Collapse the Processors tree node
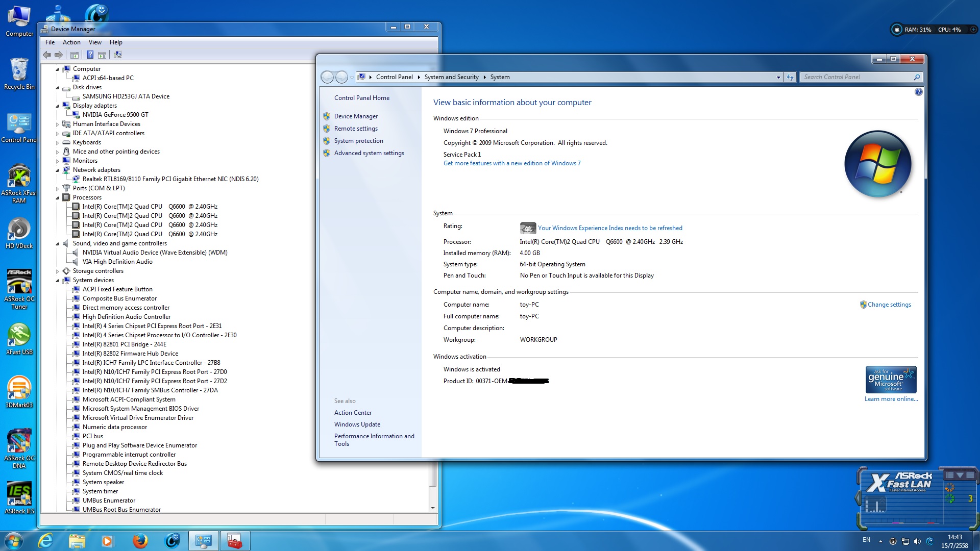980x551 pixels. (58, 198)
